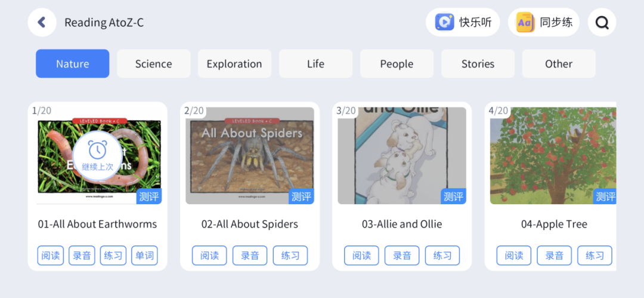Select the Exploration category tab
Screen dimensions: 644x298
point(234,64)
